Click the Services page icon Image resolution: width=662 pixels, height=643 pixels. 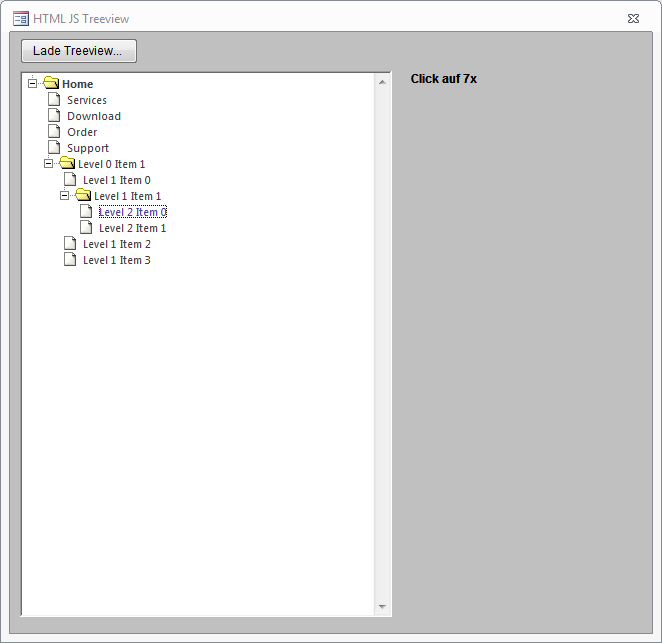(55, 100)
